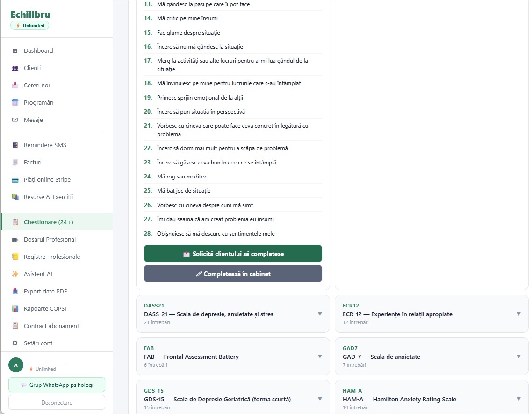Select the Asistent AI sparkle icon

pyautogui.click(x=15, y=274)
